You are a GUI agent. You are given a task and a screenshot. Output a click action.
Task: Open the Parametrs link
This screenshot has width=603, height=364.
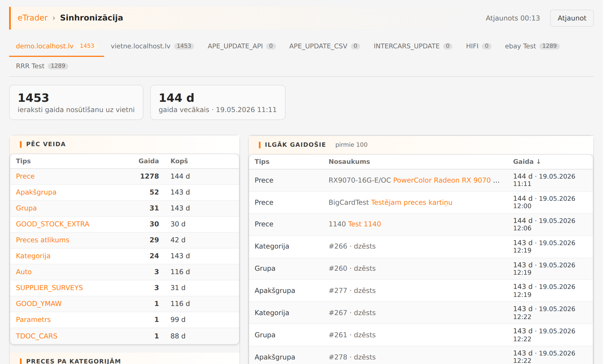tap(33, 320)
